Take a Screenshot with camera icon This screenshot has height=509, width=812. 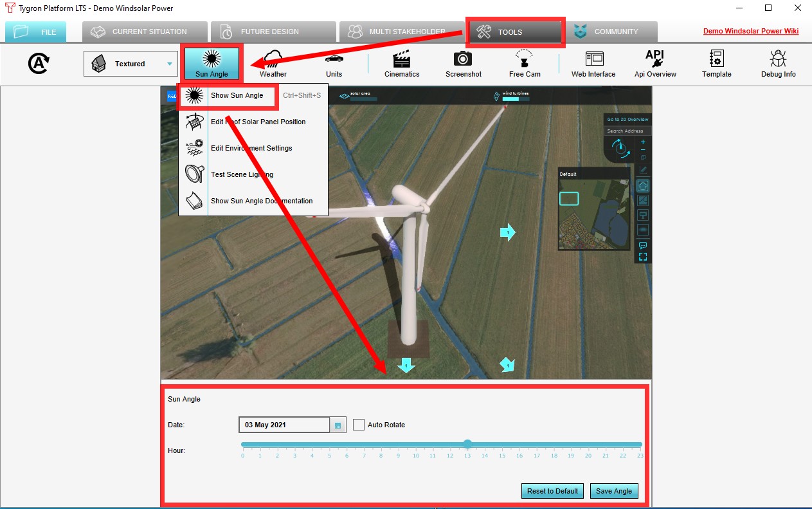click(463, 64)
